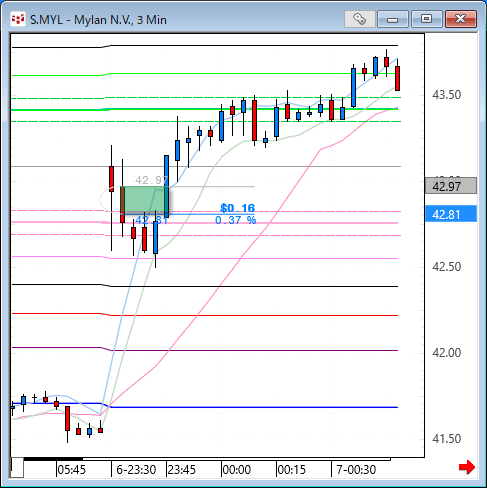Close the S.MYL chart window
The width and height of the screenshot is (487, 488).
click(461, 19)
